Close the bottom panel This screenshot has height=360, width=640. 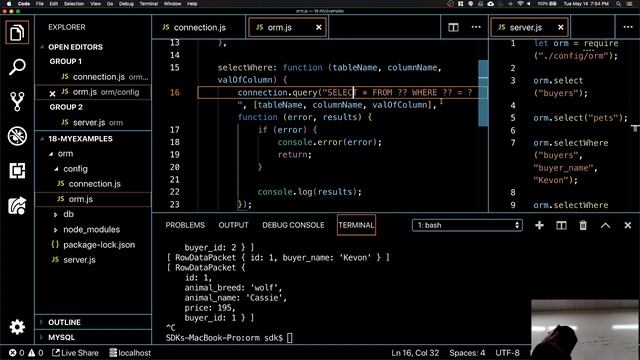click(627, 225)
